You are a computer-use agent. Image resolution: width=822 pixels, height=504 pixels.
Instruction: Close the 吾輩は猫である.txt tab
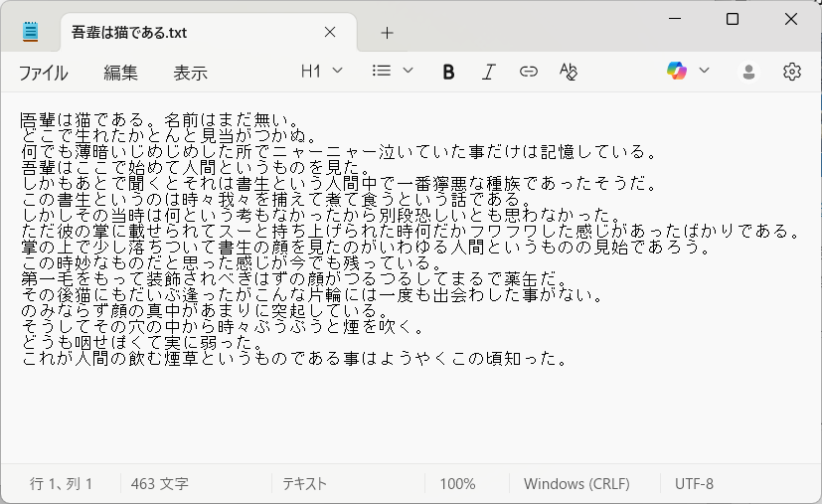click(330, 32)
